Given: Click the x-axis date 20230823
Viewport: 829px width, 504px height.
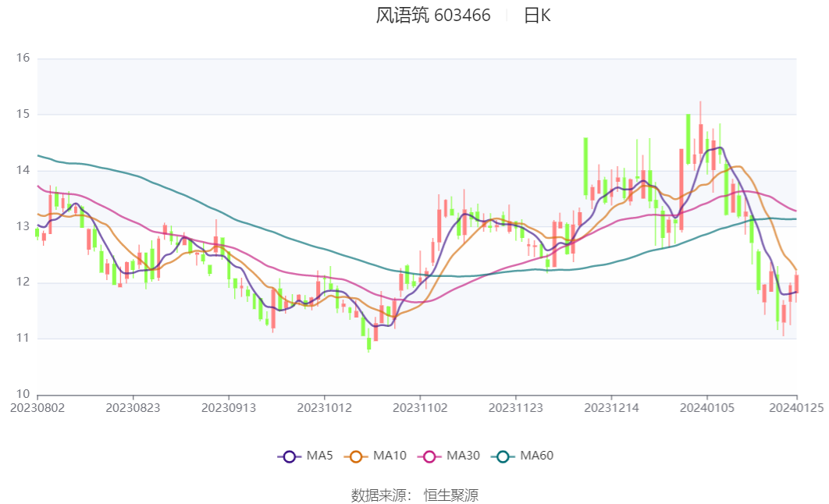Looking at the screenshot, I should (x=133, y=408).
